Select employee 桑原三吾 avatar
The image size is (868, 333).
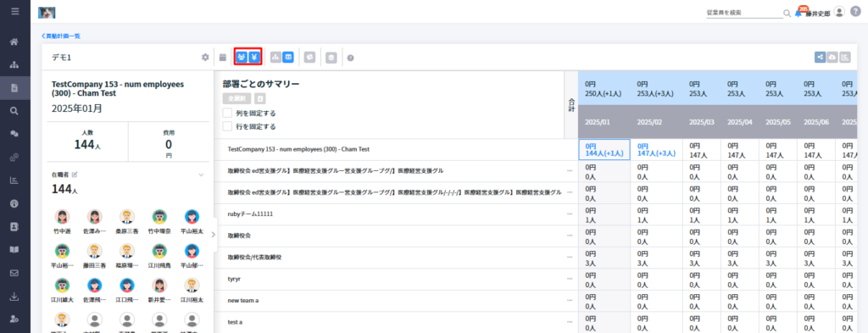pos(127,217)
